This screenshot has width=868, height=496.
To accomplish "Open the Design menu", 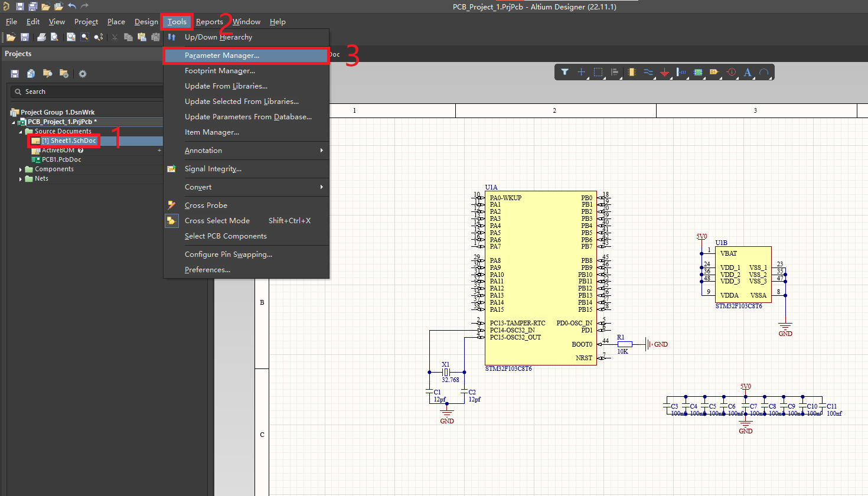I will (146, 22).
